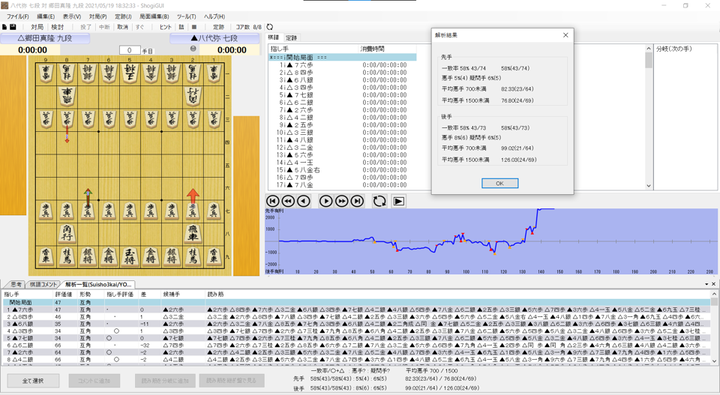This screenshot has height=395, width=720.
Task: Click the player name ▲八代弥 七段
Action: (x=215, y=39)
